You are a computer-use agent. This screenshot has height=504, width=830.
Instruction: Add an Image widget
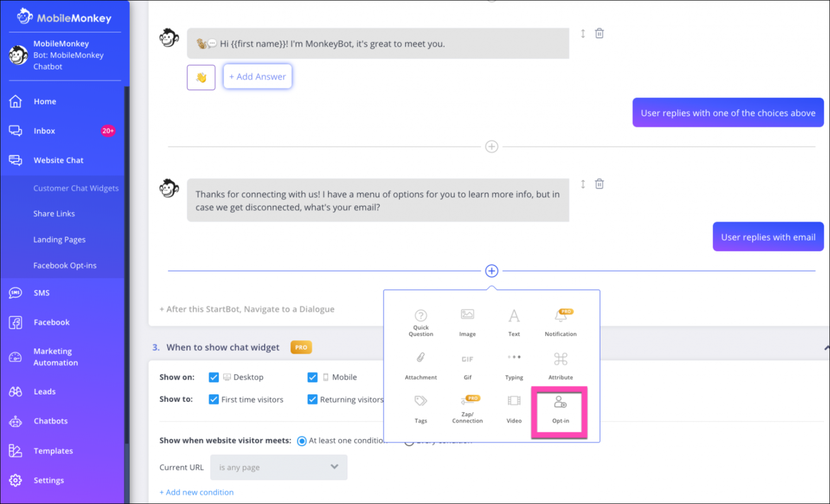pyautogui.click(x=467, y=323)
